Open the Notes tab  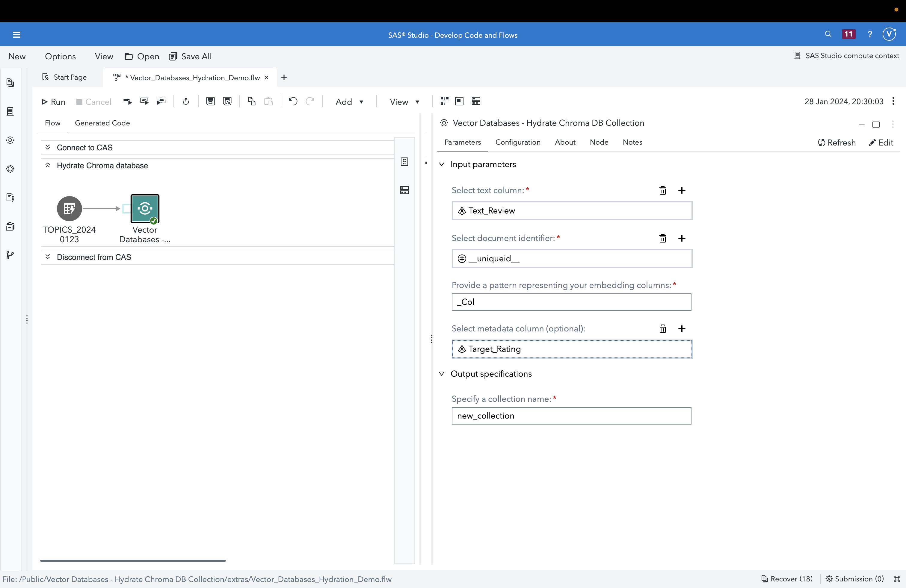(x=632, y=142)
